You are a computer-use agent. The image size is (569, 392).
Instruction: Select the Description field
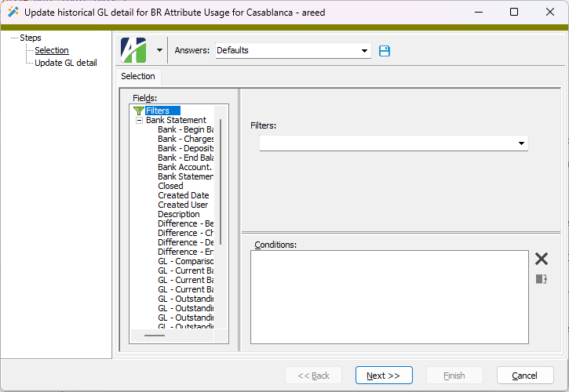(x=178, y=214)
